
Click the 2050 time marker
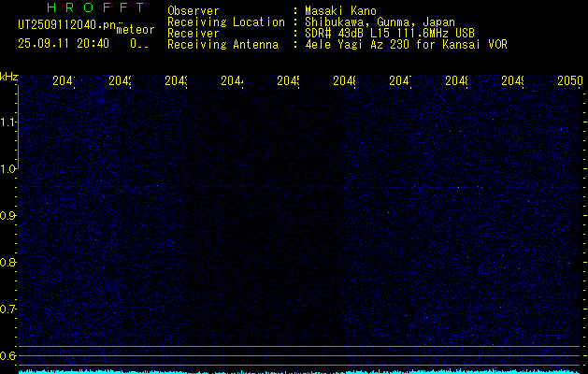tap(569, 80)
